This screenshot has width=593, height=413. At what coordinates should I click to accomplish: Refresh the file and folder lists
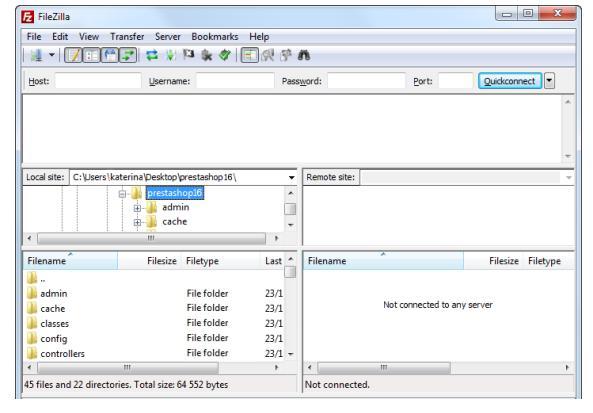pos(152,56)
